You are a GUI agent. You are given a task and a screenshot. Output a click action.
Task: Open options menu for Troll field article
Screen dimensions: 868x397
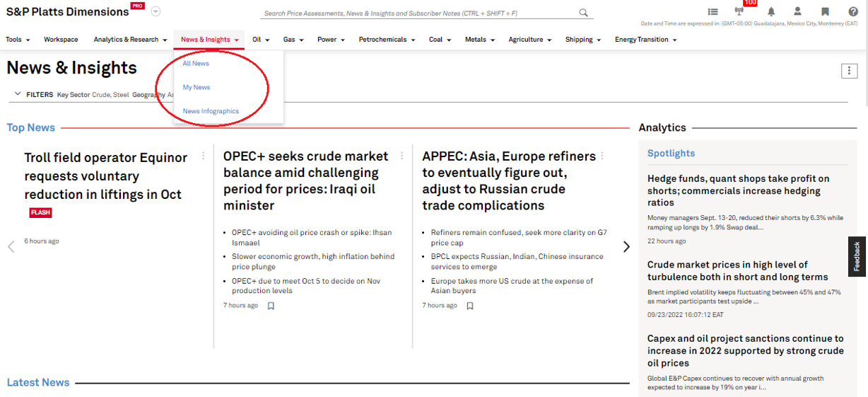pyautogui.click(x=204, y=156)
